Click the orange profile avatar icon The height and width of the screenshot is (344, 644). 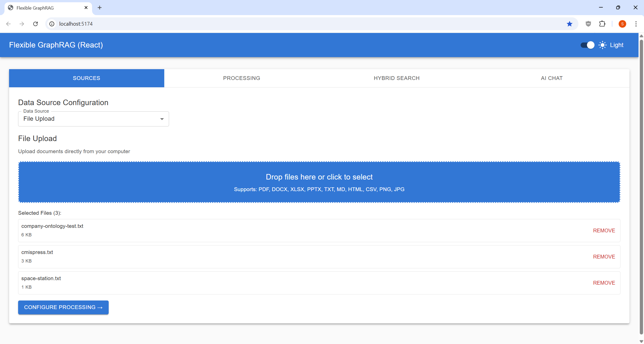point(622,24)
